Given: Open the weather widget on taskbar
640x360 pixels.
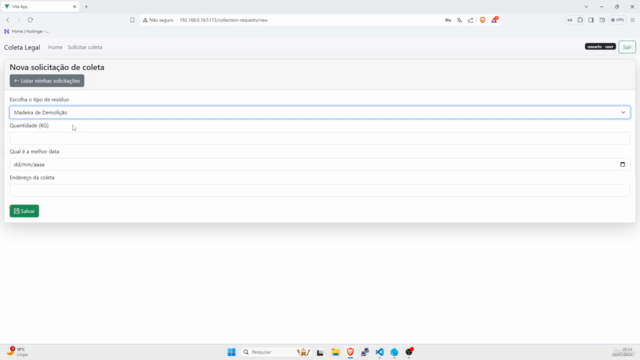Looking at the screenshot, I should (x=17, y=351).
